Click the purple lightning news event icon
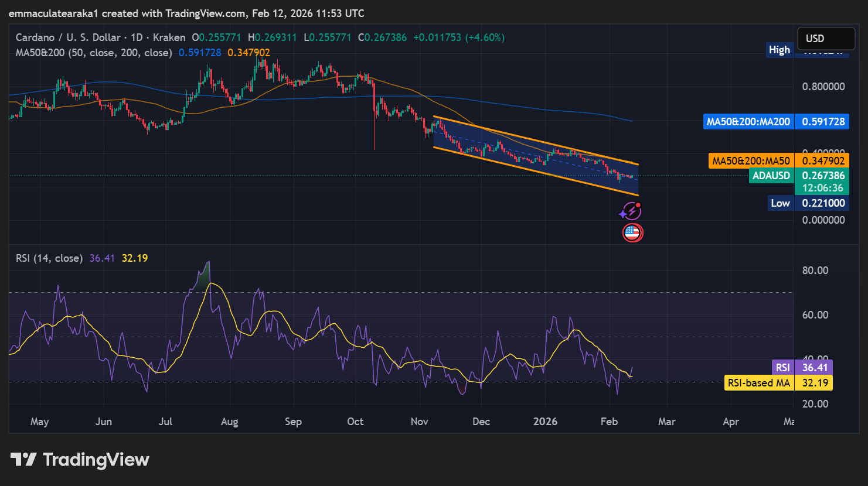Screen dimensions: 868x486 point(630,211)
